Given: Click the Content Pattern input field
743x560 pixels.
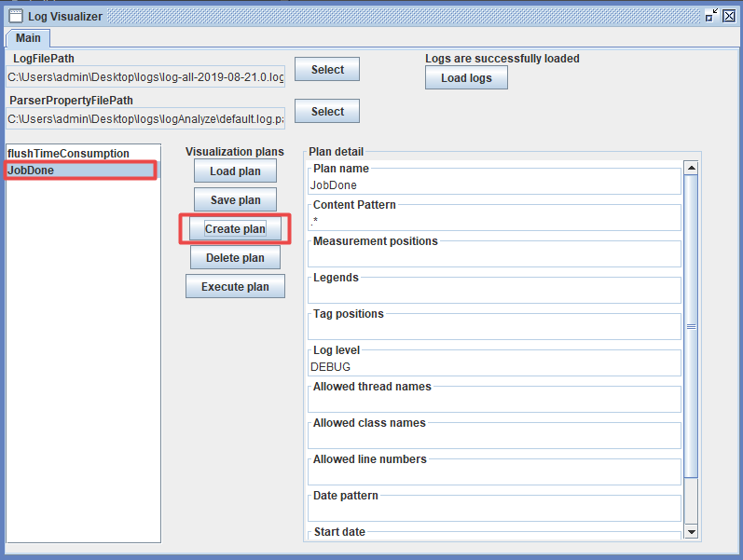Looking at the screenshot, I should coord(494,222).
